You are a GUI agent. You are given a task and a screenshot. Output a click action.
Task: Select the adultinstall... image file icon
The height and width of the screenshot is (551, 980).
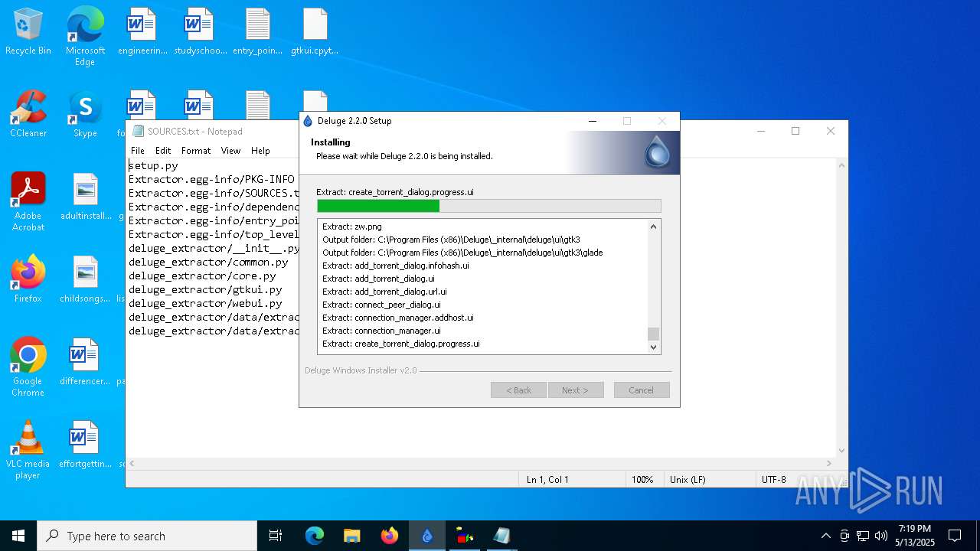click(85, 197)
